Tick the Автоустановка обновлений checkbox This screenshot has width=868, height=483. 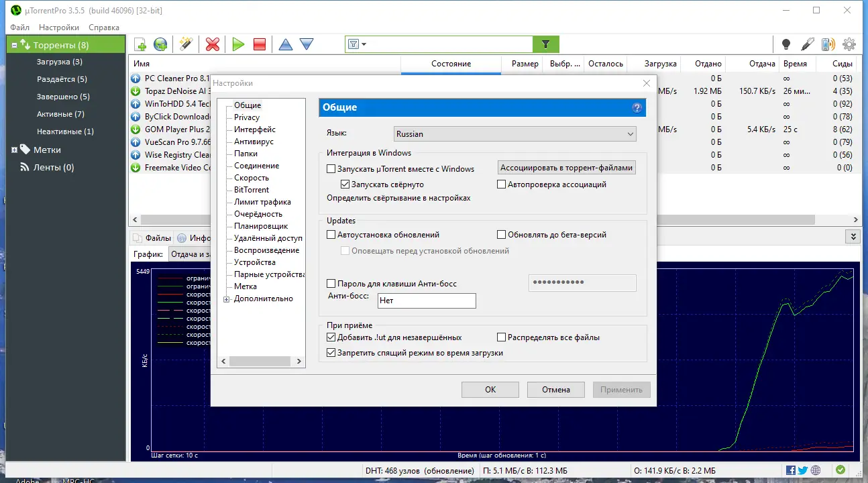[331, 235]
